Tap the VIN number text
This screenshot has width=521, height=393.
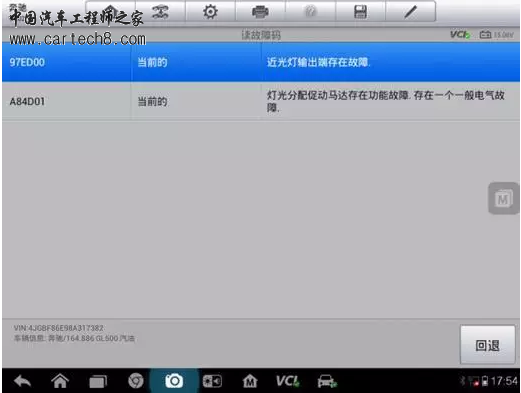click(59, 328)
